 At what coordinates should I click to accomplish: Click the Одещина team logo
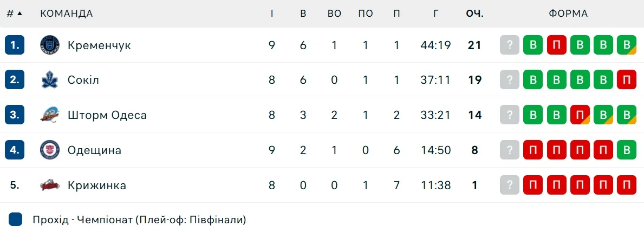point(50,150)
